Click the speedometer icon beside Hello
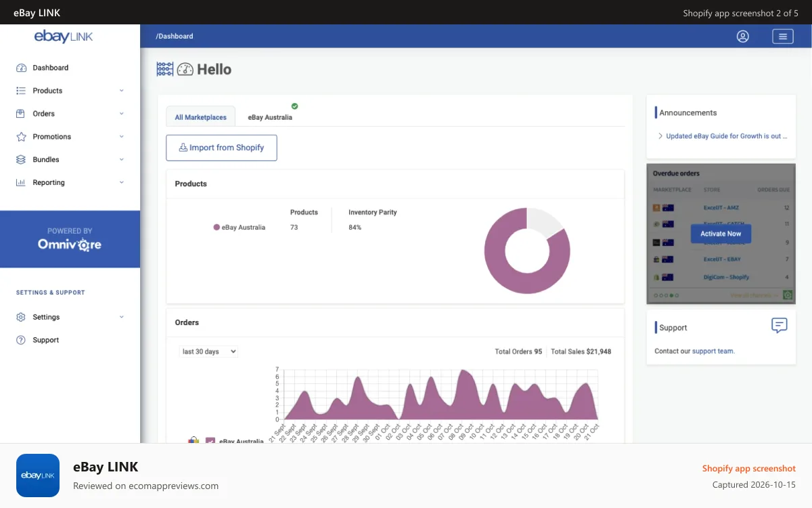Image resolution: width=812 pixels, height=508 pixels. tap(185, 69)
